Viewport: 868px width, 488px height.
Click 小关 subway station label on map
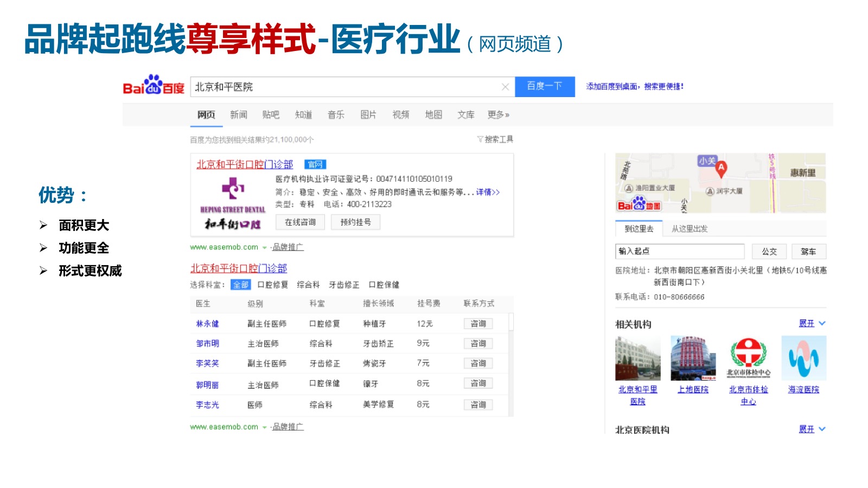coord(707,160)
